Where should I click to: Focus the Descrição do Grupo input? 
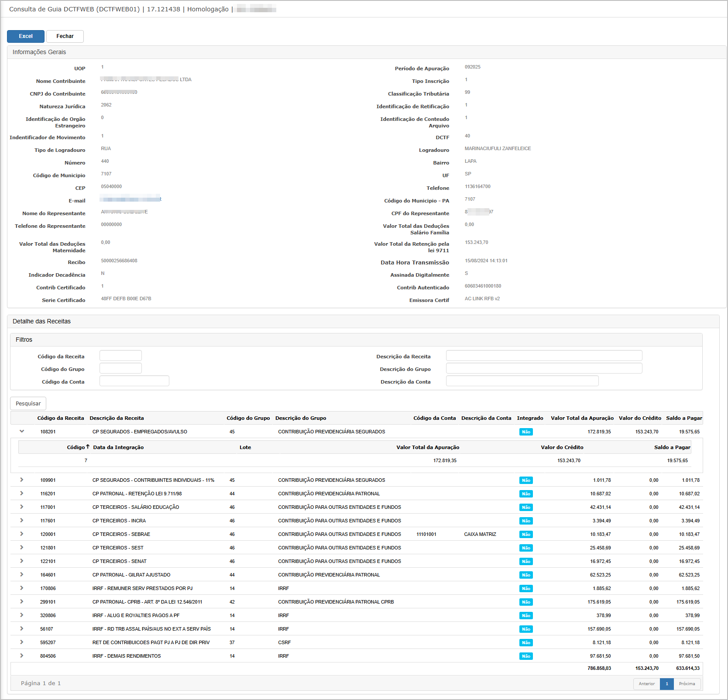pyautogui.click(x=544, y=368)
